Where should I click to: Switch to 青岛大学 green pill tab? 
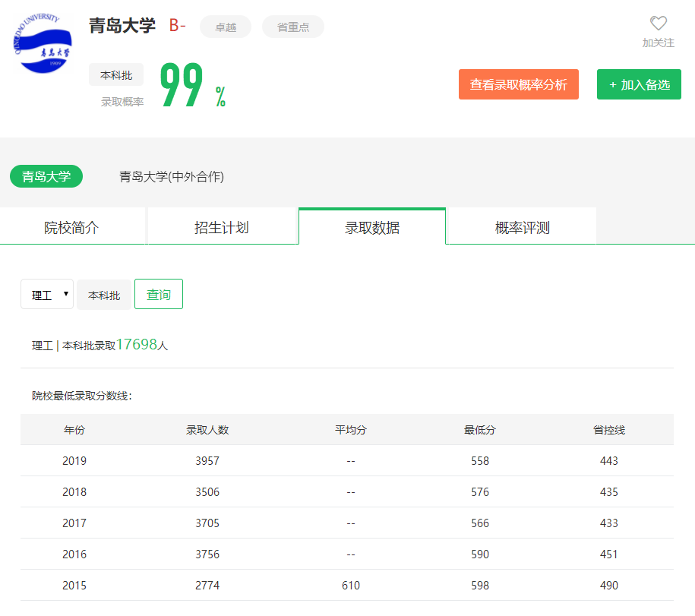46,176
